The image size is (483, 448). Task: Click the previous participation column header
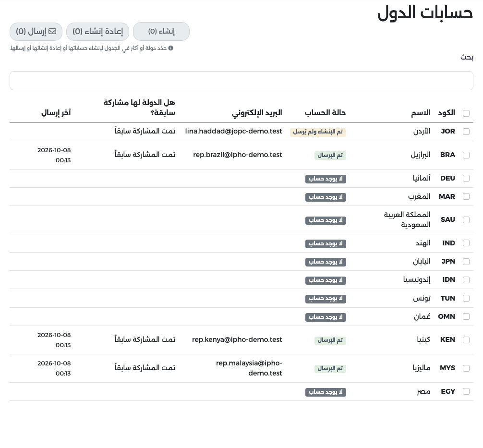click(x=139, y=108)
